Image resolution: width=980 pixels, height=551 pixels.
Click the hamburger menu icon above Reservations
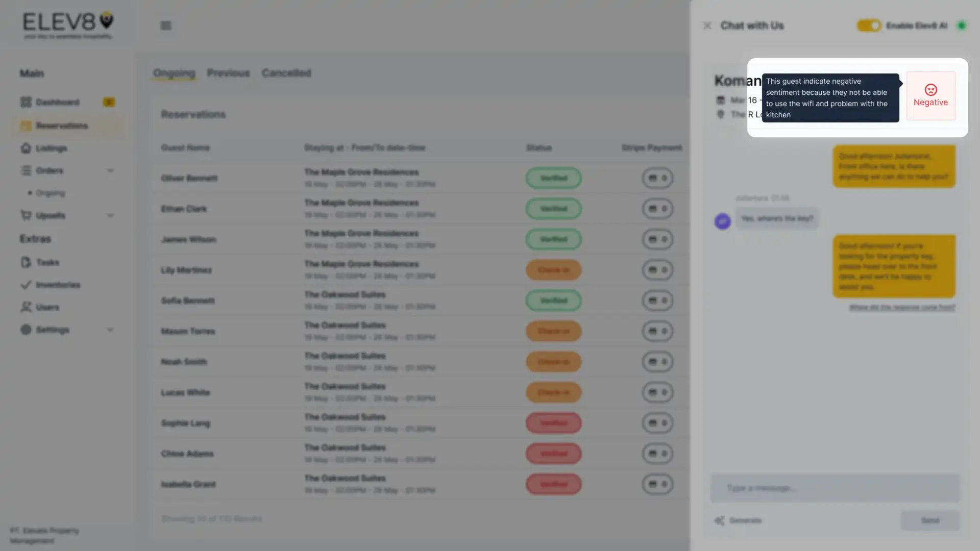click(x=165, y=25)
